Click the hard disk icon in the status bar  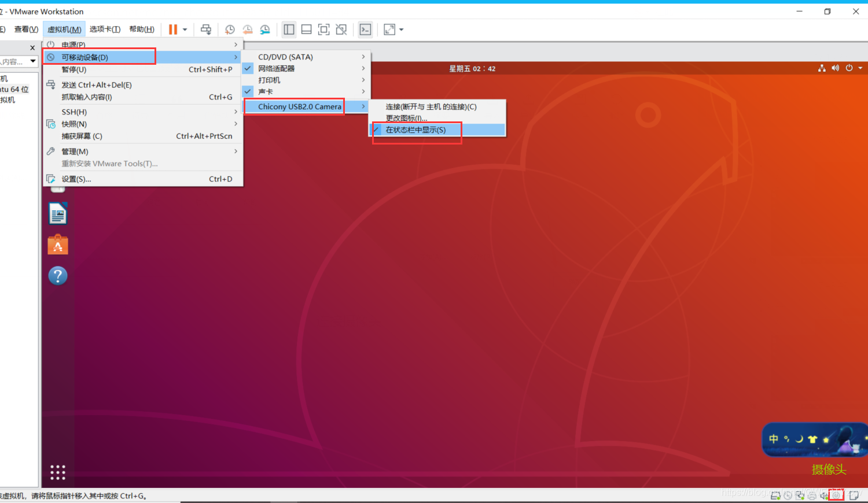pyautogui.click(x=775, y=495)
